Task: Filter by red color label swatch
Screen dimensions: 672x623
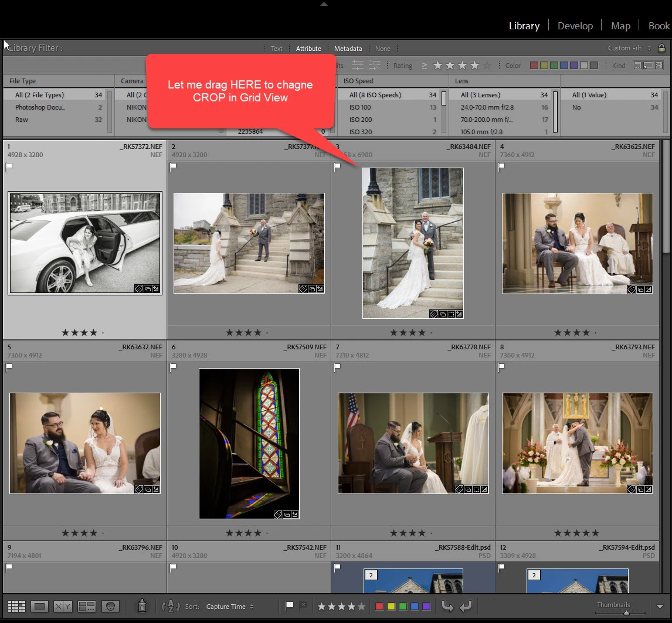Action: pyautogui.click(x=534, y=65)
